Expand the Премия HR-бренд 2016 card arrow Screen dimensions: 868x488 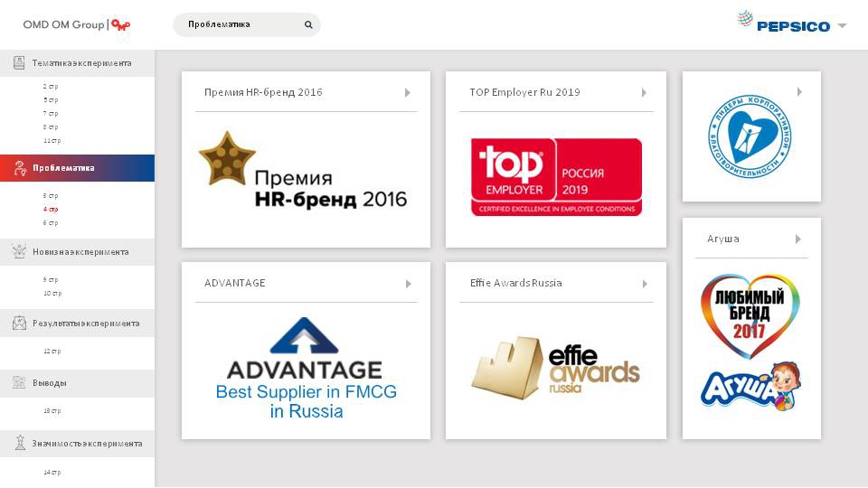tap(408, 92)
